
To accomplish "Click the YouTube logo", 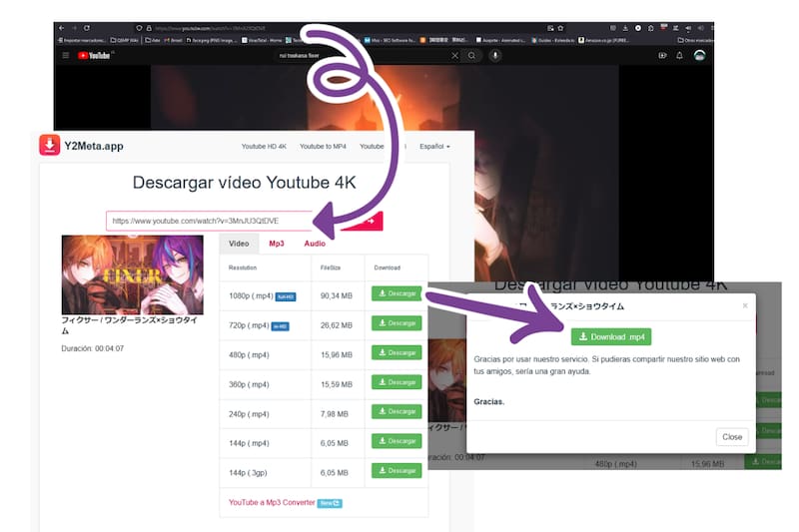I will [94, 56].
